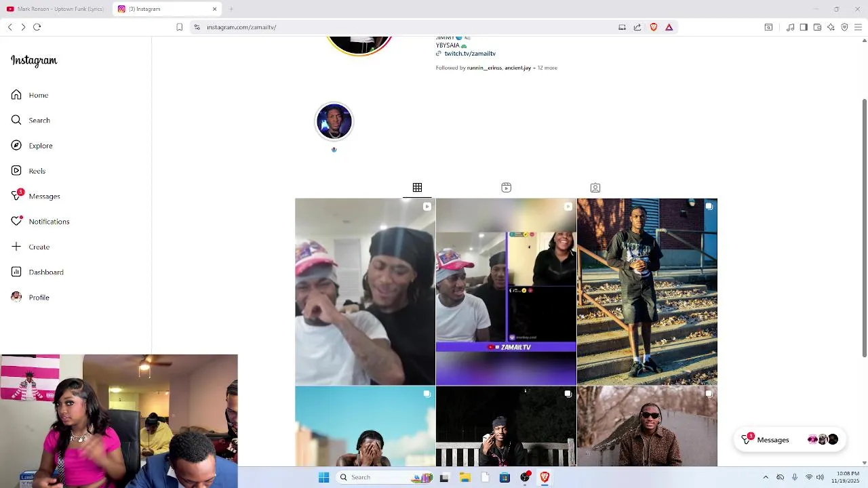The width and height of the screenshot is (868, 488).
Task: Click the Windows taskbar Search box
Action: 385,477
